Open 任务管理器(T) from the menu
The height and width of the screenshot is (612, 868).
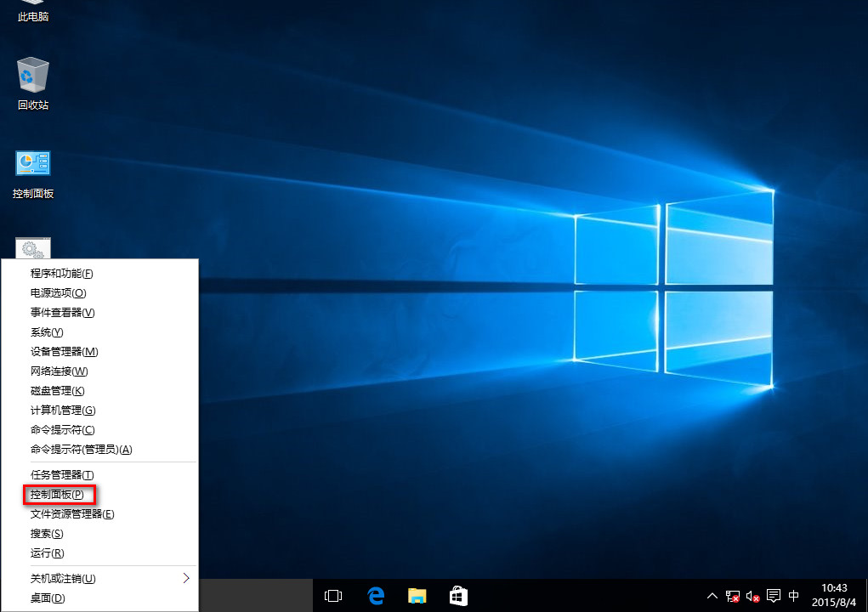(x=99, y=475)
